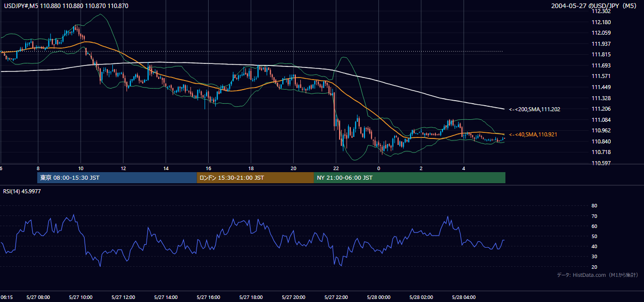The width and height of the screenshot is (644, 302).
Task: Click the RSI level 50 label
Action: point(594,236)
